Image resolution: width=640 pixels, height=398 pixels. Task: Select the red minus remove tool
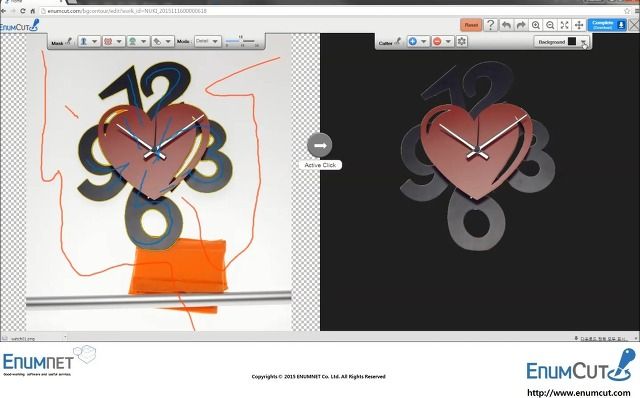coord(437,41)
